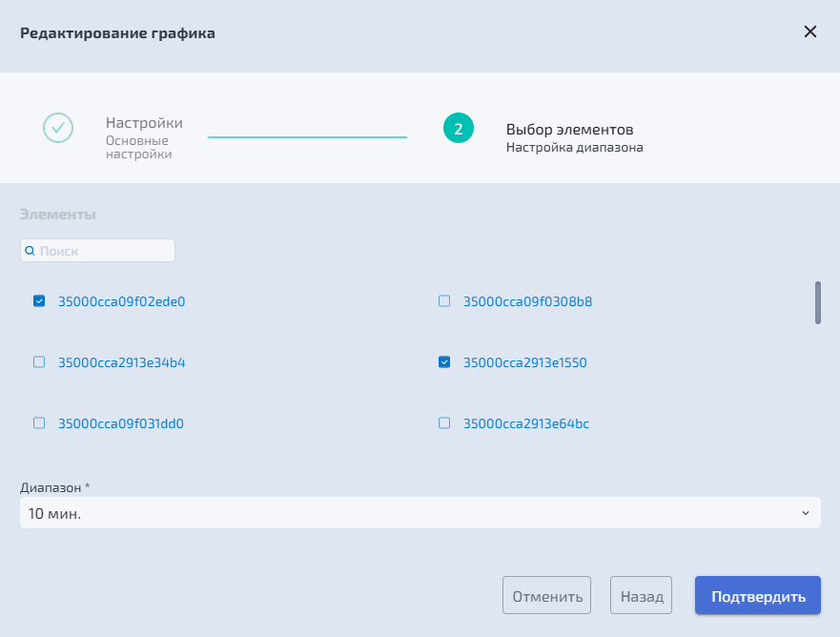
Task: Click the Редактирование графика dialog title
Action: tap(117, 32)
